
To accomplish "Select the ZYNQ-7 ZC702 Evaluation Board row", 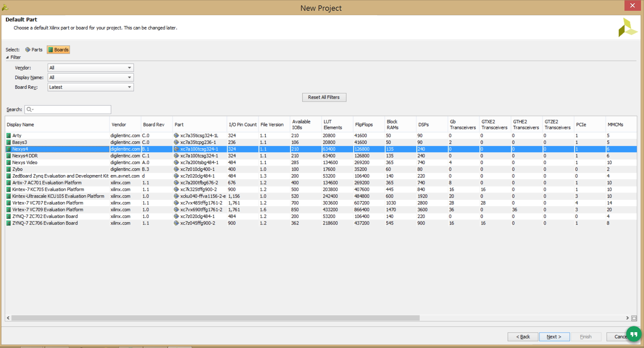I will click(x=321, y=216).
